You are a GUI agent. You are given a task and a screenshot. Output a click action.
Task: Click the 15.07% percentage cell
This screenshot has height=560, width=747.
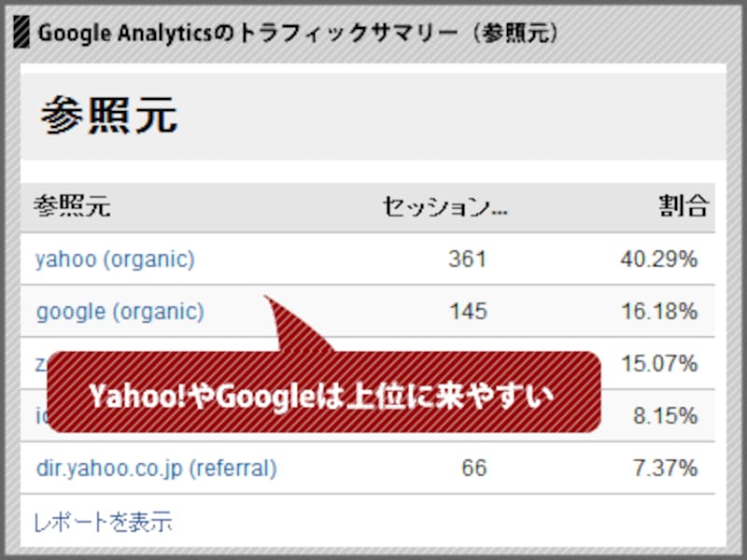658,363
